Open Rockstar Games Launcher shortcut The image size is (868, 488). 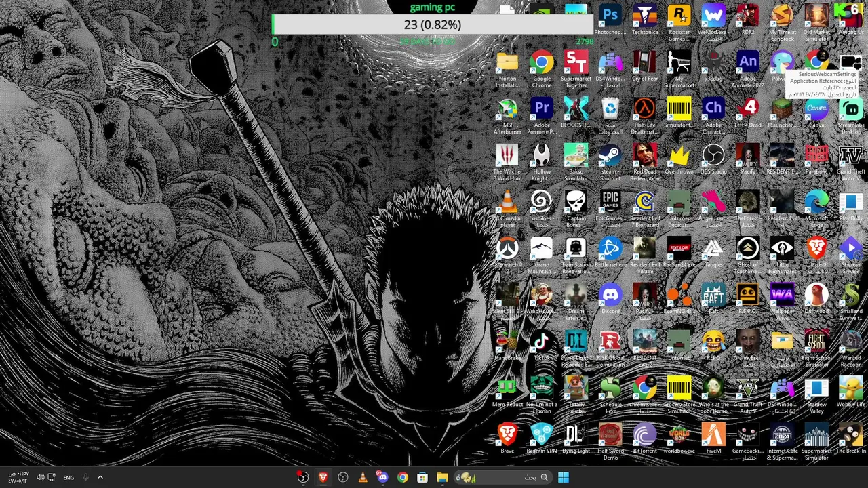(679, 24)
